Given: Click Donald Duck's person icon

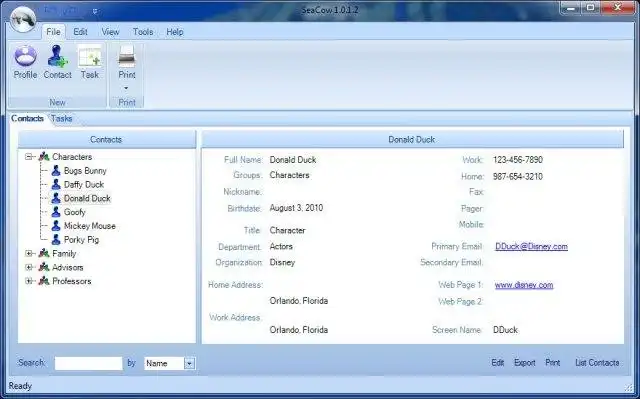Looking at the screenshot, I should point(56,198).
